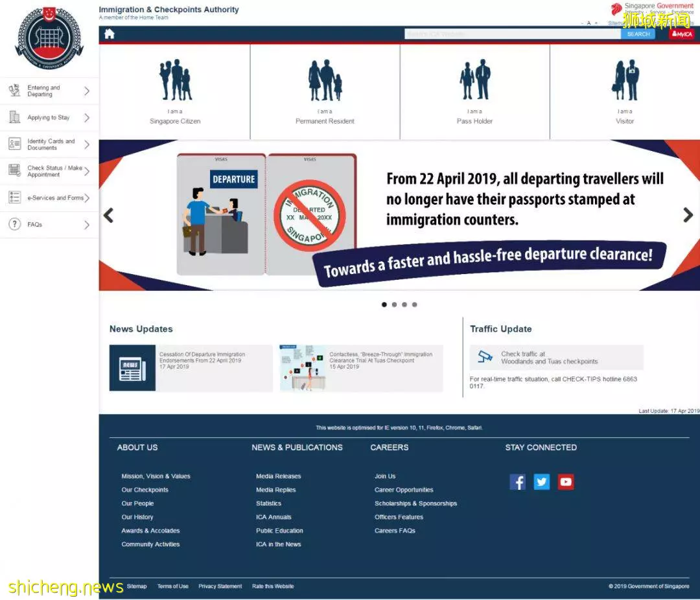Image resolution: width=700 pixels, height=600 pixels.
Task: Open the Tuas Checkpoint trial news thumbnail
Action: pyautogui.click(x=302, y=368)
